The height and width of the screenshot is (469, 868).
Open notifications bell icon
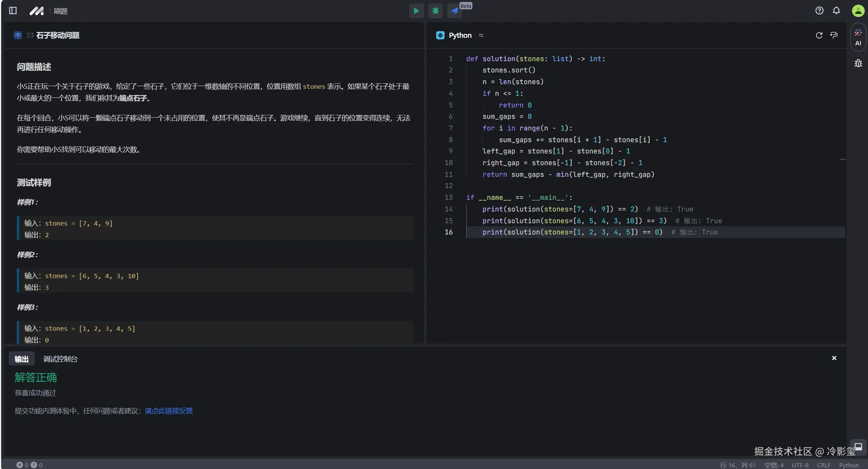[836, 11]
